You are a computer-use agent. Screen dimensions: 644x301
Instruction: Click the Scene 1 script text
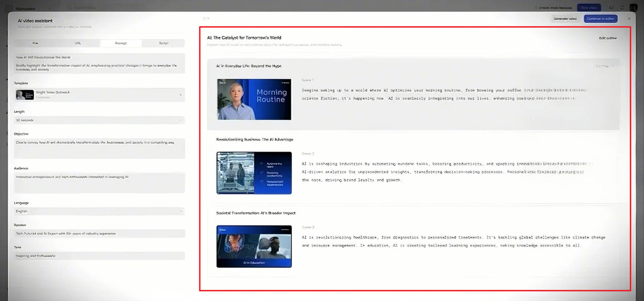444,94
